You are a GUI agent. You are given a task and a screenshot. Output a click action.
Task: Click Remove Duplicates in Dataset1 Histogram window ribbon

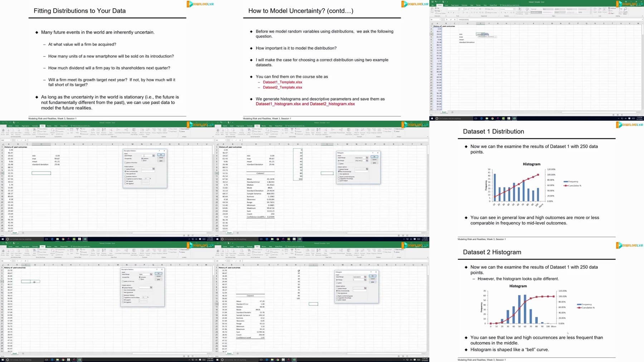[x=318, y=131]
